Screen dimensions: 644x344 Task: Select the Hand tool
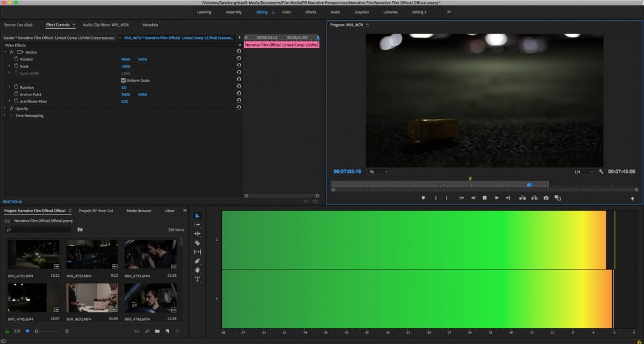pyautogui.click(x=197, y=270)
